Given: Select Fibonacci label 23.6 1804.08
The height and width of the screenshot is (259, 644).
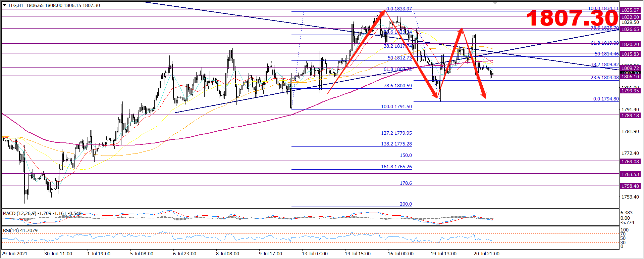Looking at the screenshot, I should tap(605, 78).
